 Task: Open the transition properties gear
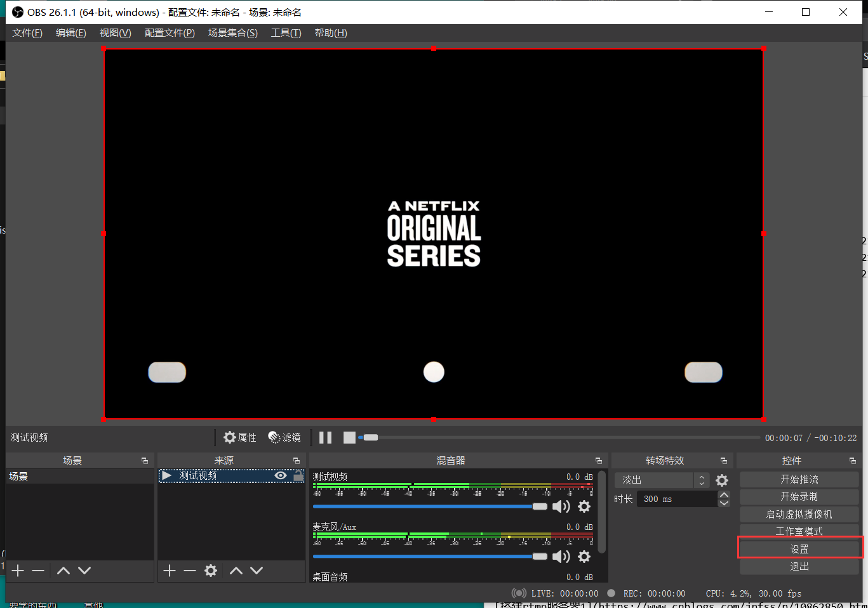tap(722, 480)
